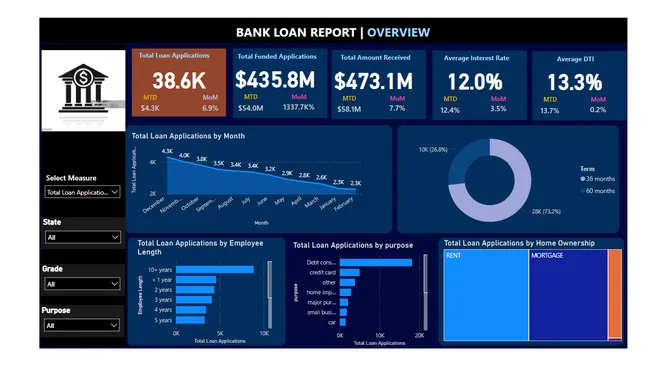Viewport: 650px width, 373px height.
Task: Click the 28K (73.2%) donut label
Action: click(x=546, y=211)
